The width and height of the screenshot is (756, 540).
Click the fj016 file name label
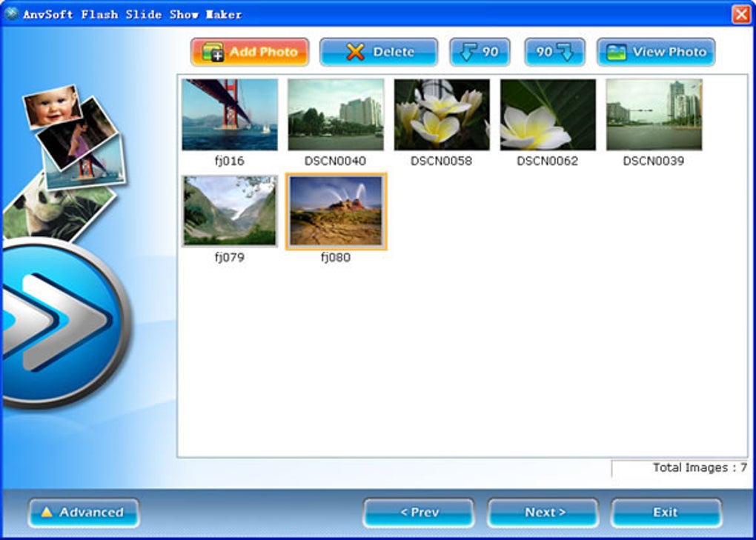[x=230, y=161]
